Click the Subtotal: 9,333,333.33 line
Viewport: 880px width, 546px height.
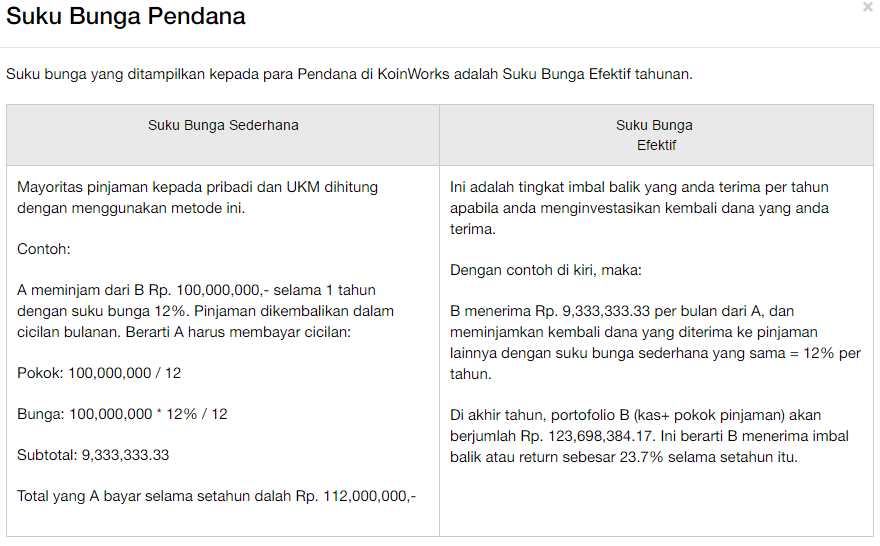pyautogui.click(x=93, y=455)
